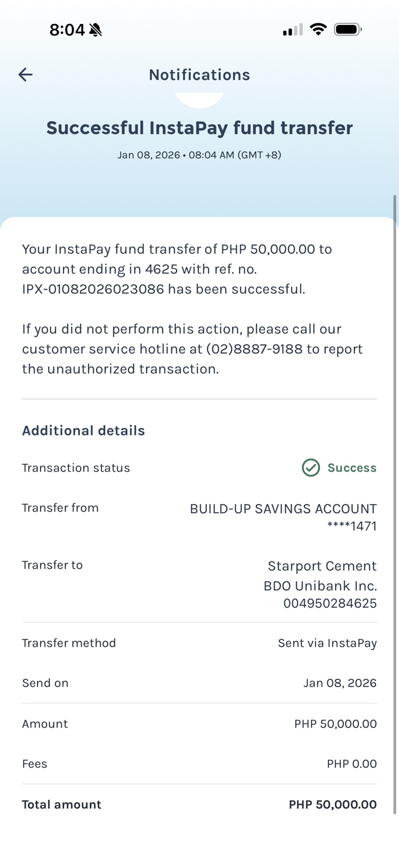Tap the recipient account number 004950284625
Screen dimensions: 399x868
click(x=330, y=603)
